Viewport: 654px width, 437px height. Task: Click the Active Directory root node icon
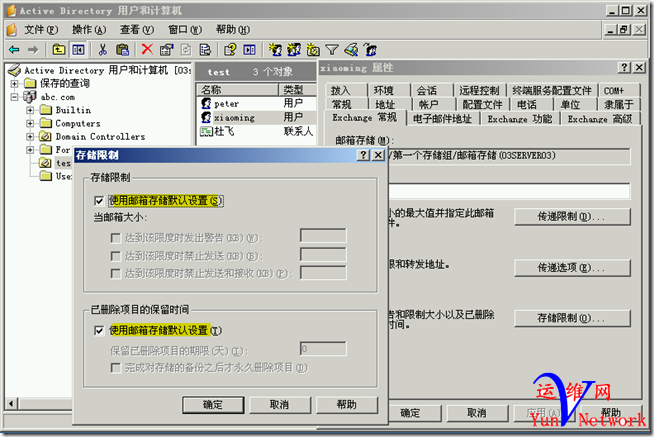[x=15, y=70]
